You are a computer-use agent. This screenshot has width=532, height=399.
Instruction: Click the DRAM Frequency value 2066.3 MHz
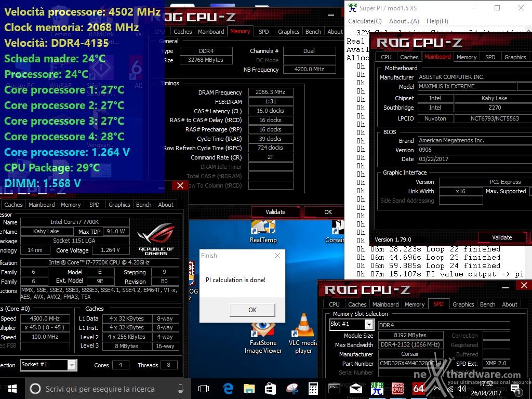[x=270, y=92]
